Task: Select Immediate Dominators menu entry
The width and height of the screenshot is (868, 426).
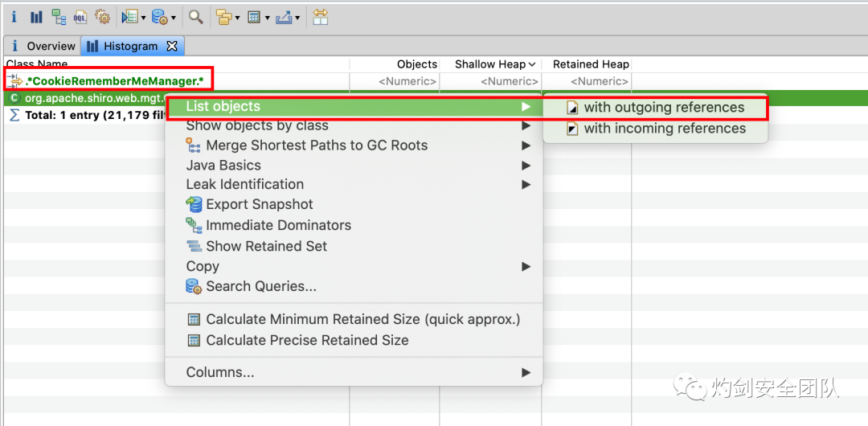Action: click(354, 226)
